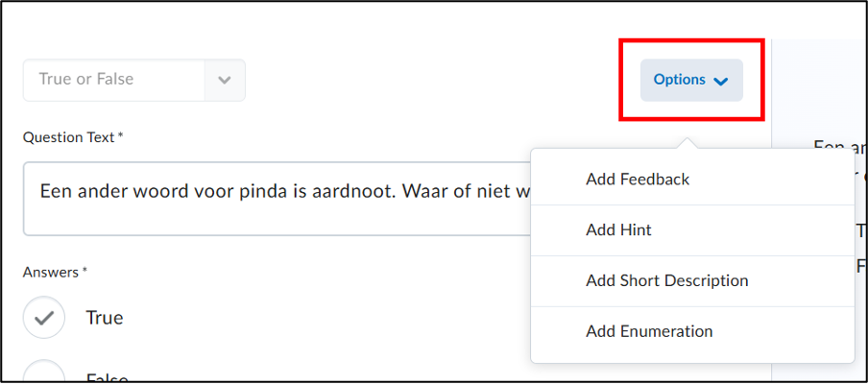Click the checkmark icon beside True
The height and width of the screenshot is (384, 868).
click(x=44, y=318)
